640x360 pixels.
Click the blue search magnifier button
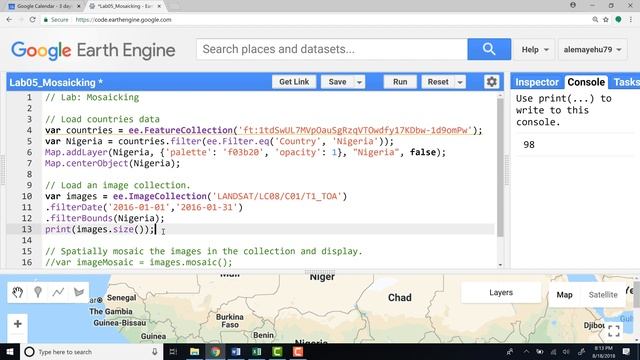pos(489,49)
